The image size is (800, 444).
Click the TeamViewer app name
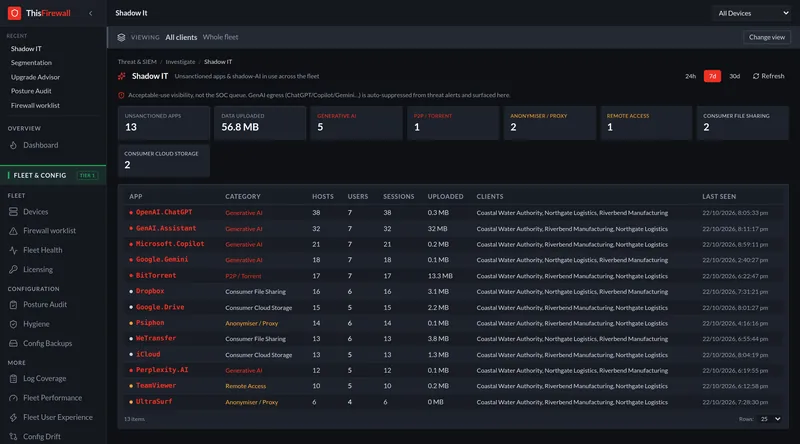(x=156, y=386)
